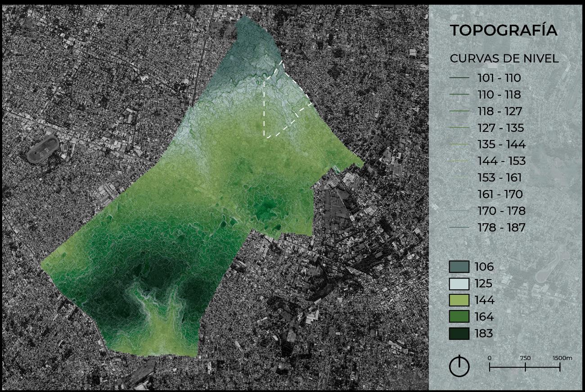The image size is (585, 392).
Task: Click the 144 elevation color swatch
Action: pos(459,300)
